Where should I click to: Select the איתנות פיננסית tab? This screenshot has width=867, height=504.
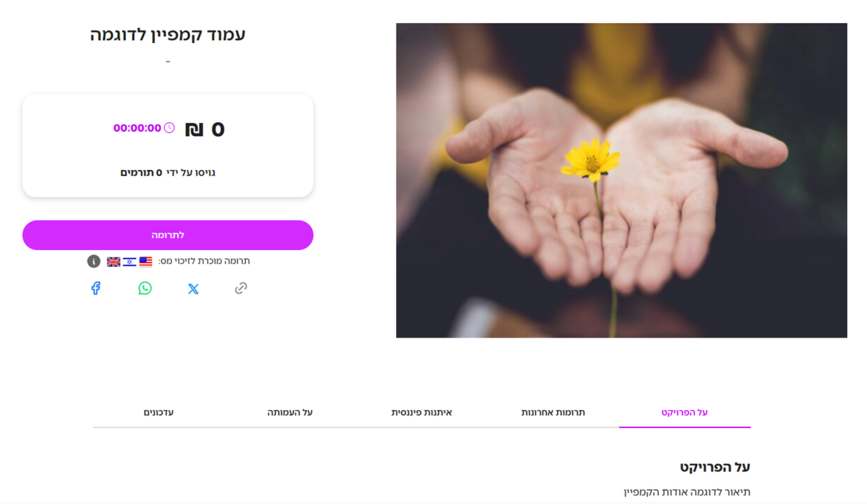[x=422, y=412]
